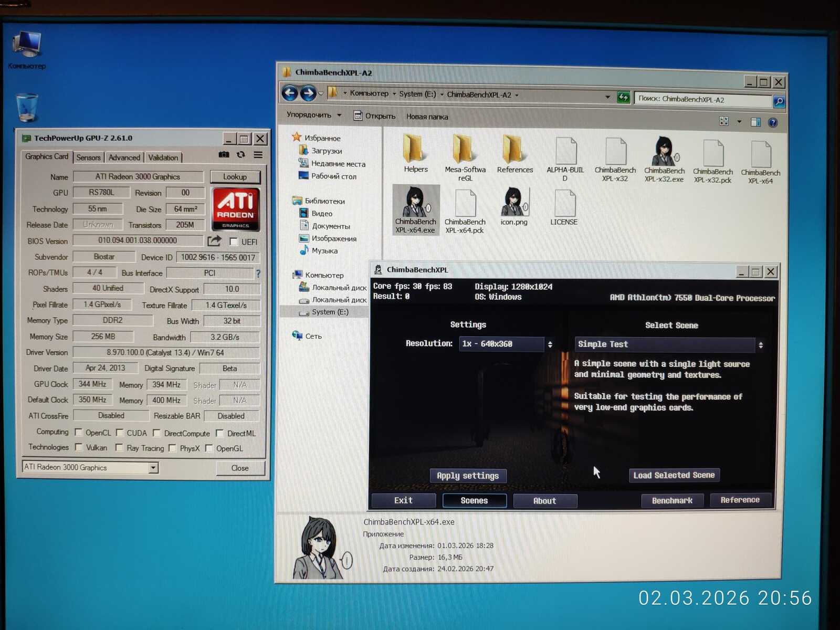This screenshot has height=630, width=840.
Task: Open the Explorer recent locations dropdown arrow
Action: 321,94
